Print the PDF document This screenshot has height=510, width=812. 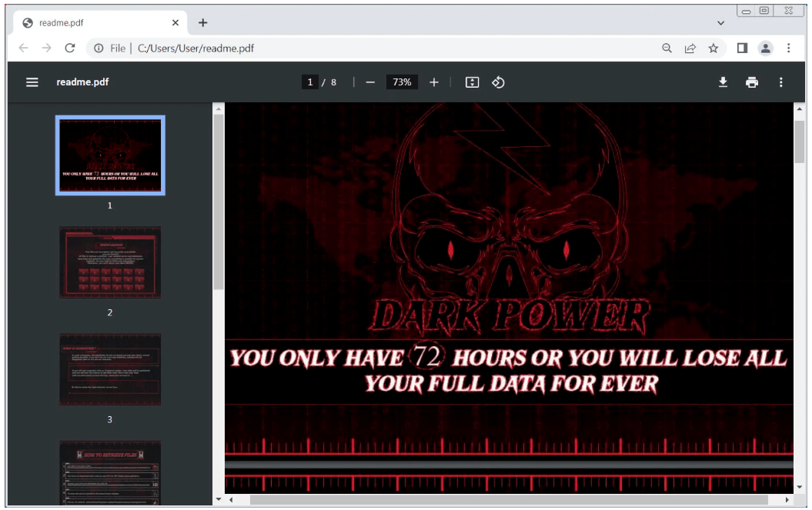[x=752, y=82]
